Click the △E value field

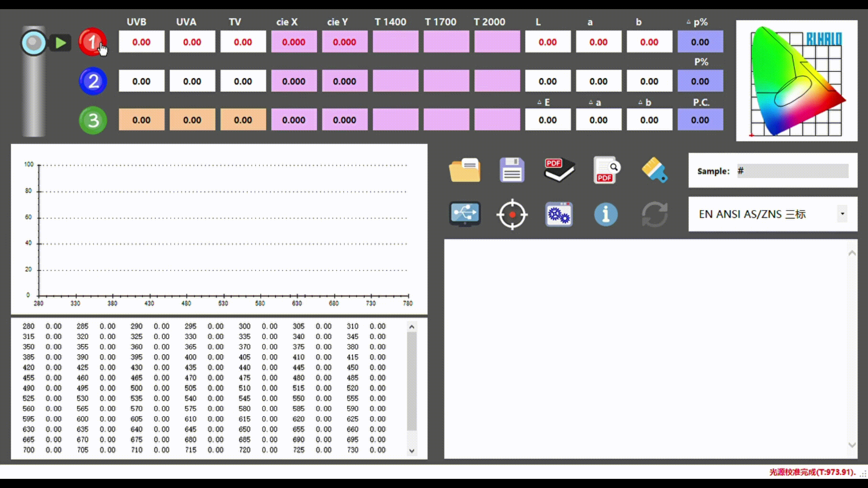tap(548, 120)
